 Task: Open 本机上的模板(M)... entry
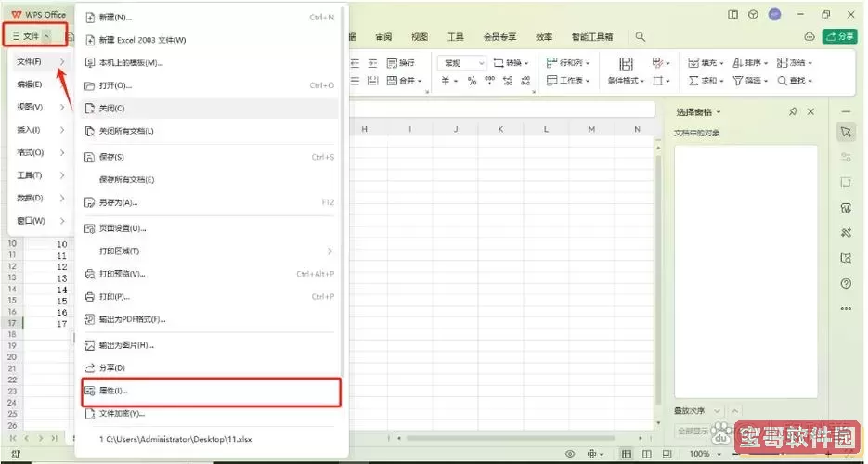click(209, 63)
